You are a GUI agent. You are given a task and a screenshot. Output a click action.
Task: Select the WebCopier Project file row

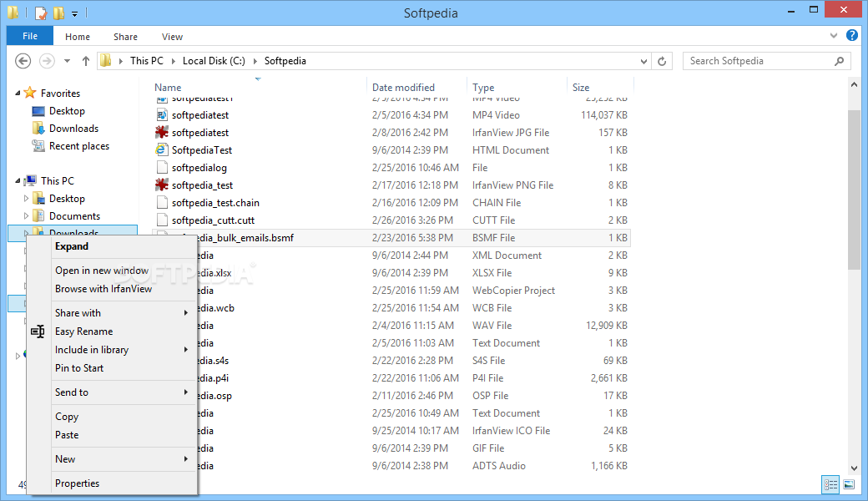pos(391,291)
